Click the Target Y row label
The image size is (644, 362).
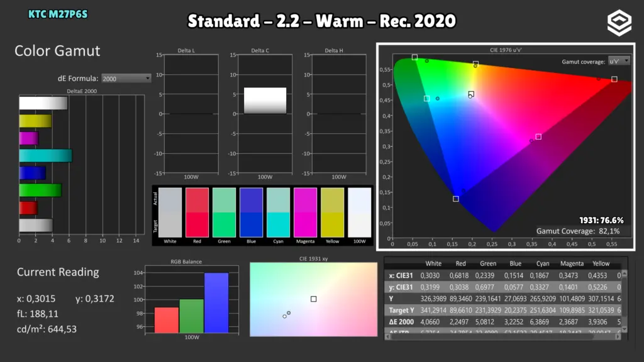click(x=401, y=310)
